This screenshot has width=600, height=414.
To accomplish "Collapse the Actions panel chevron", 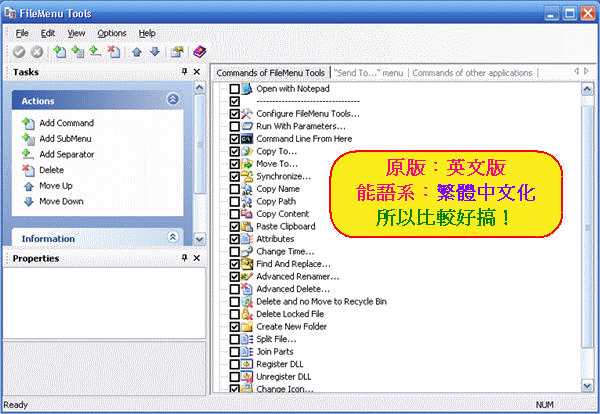I will (173, 99).
